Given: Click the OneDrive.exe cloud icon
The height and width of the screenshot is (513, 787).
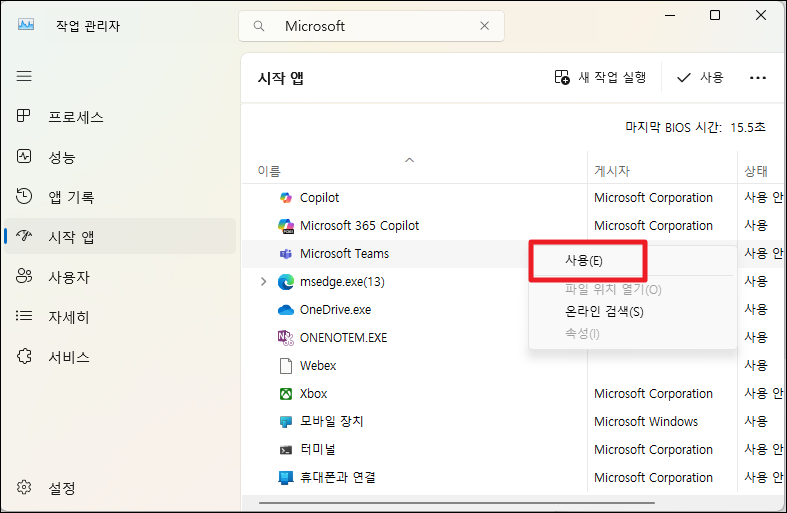Looking at the screenshot, I should [286, 310].
